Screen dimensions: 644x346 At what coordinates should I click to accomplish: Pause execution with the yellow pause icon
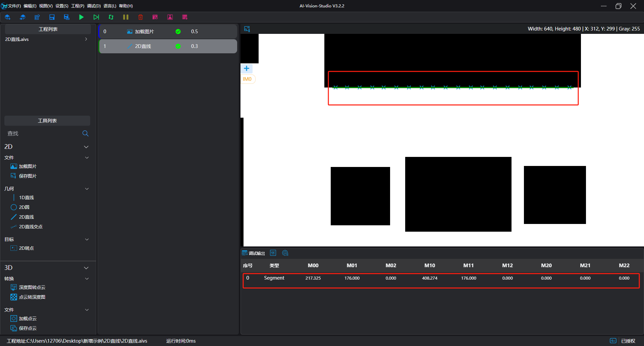tap(126, 17)
